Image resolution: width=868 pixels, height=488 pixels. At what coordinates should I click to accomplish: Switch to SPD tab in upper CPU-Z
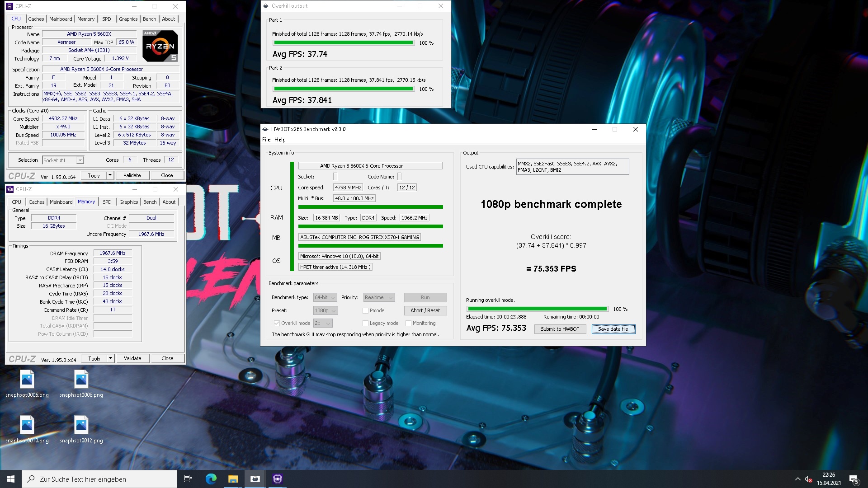pos(107,19)
